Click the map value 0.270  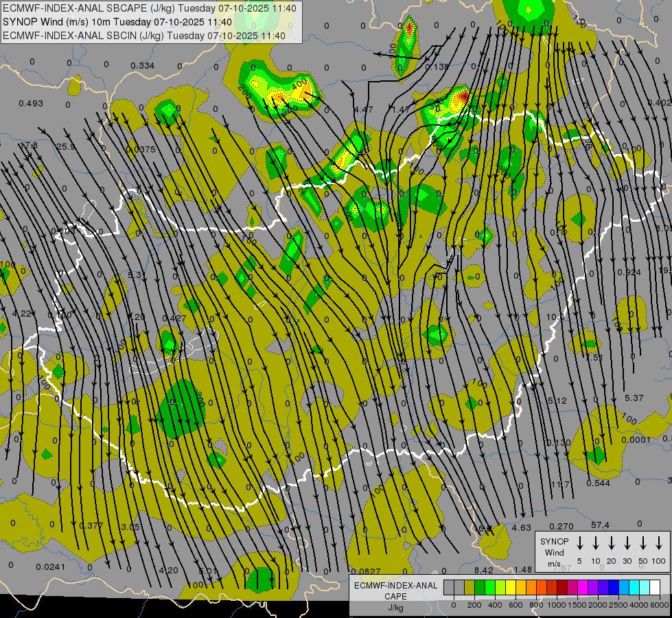point(561,526)
